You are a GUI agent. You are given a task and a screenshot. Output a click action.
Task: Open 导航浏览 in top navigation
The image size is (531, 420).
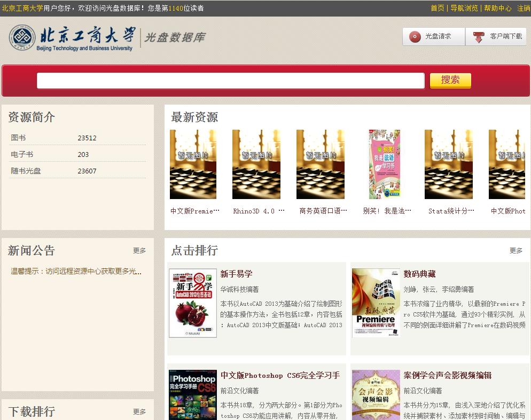pyautogui.click(x=464, y=8)
